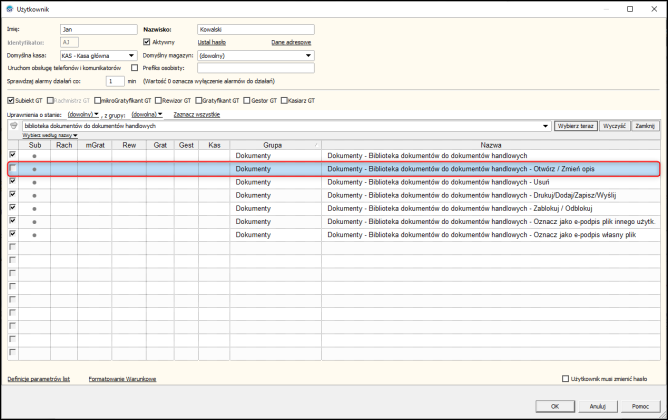
Task: Click the 'Prefiks osobisty' input field
Action: [x=256, y=68]
